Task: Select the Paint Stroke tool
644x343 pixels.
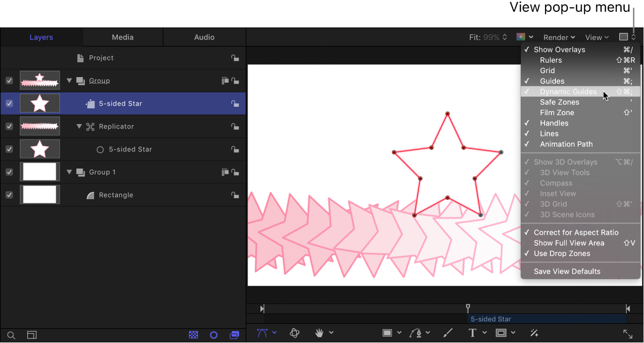Action: (x=448, y=333)
